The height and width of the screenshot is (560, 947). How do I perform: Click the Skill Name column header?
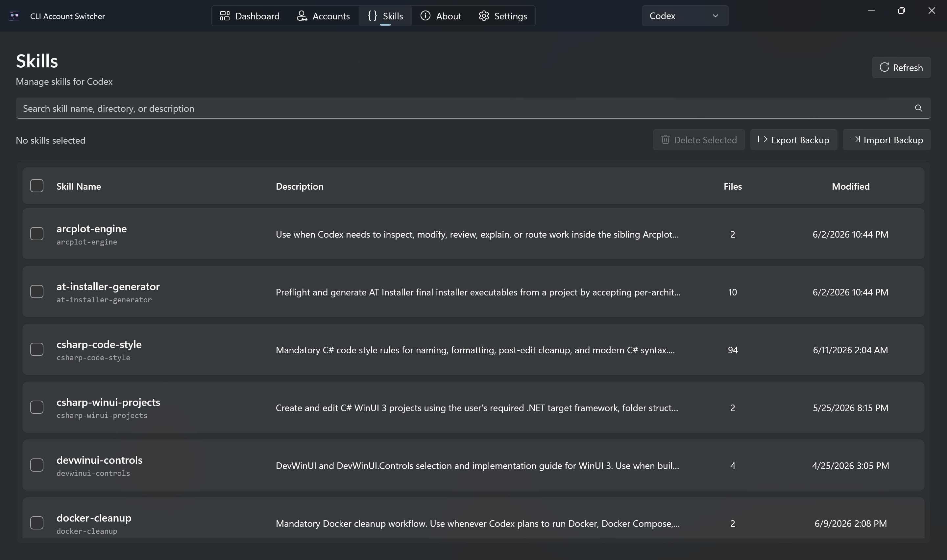point(79,186)
